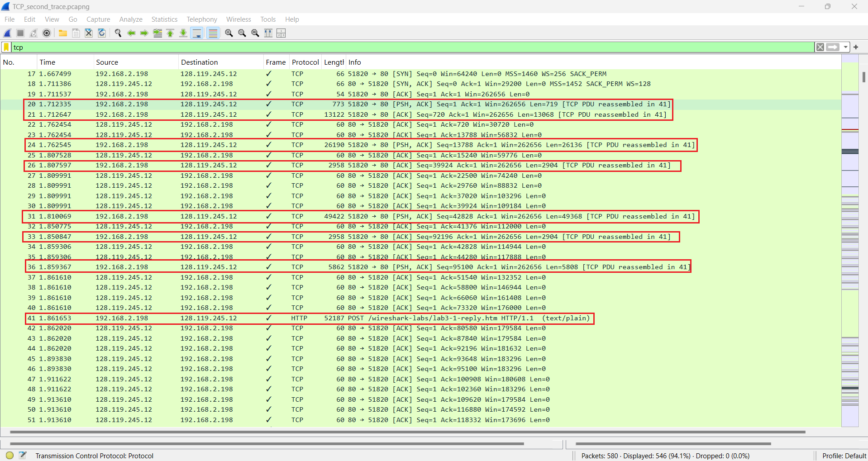Screen dimensions: 868x461
Task: Sort by the Protocol column header
Action: tap(305, 62)
